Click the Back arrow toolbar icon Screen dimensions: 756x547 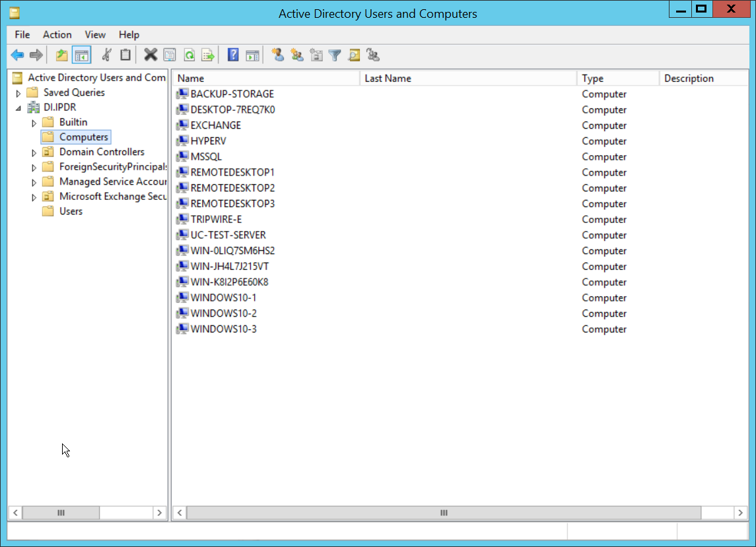[x=17, y=55]
